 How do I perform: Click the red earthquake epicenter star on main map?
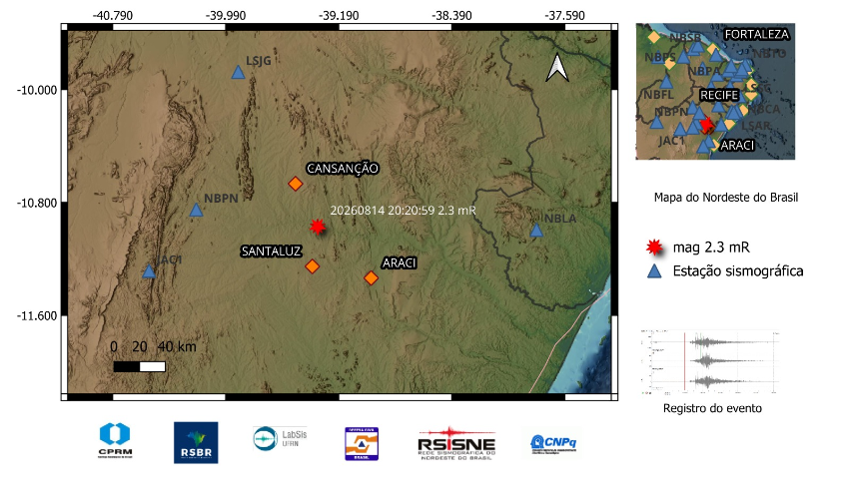click(x=318, y=227)
